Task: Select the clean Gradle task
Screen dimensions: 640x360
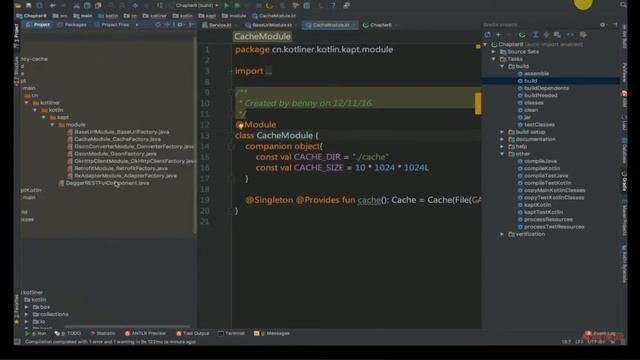Action: click(531, 110)
